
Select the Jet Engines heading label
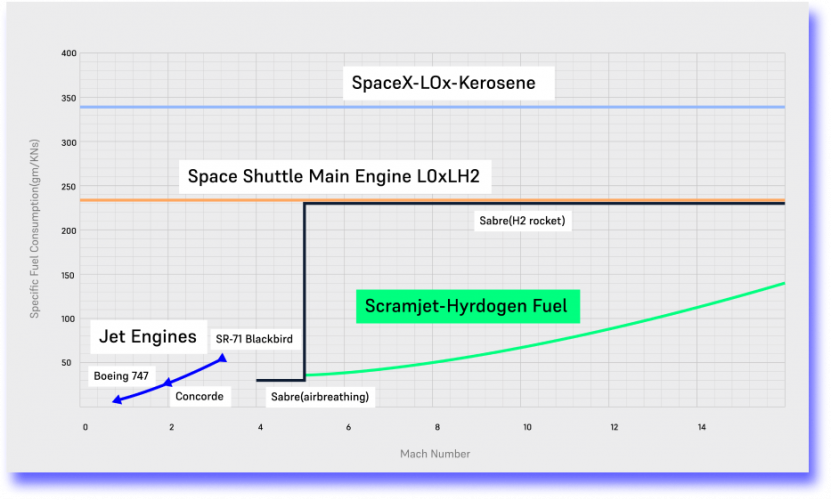pyautogui.click(x=147, y=337)
